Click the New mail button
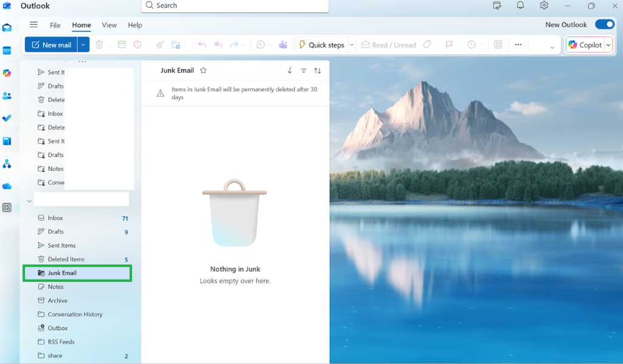 click(x=51, y=44)
